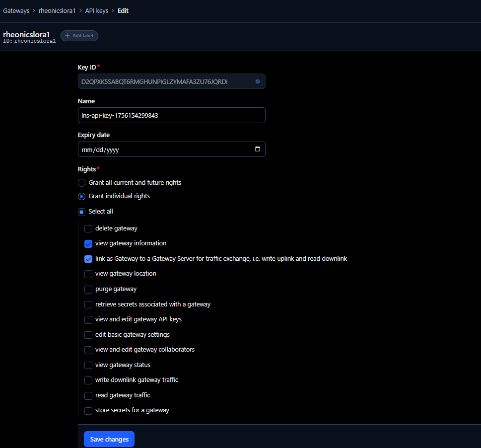Viewport: 481px width, 448px height.
Task: Check write downlink gateway traffic
Action: click(x=88, y=380)
